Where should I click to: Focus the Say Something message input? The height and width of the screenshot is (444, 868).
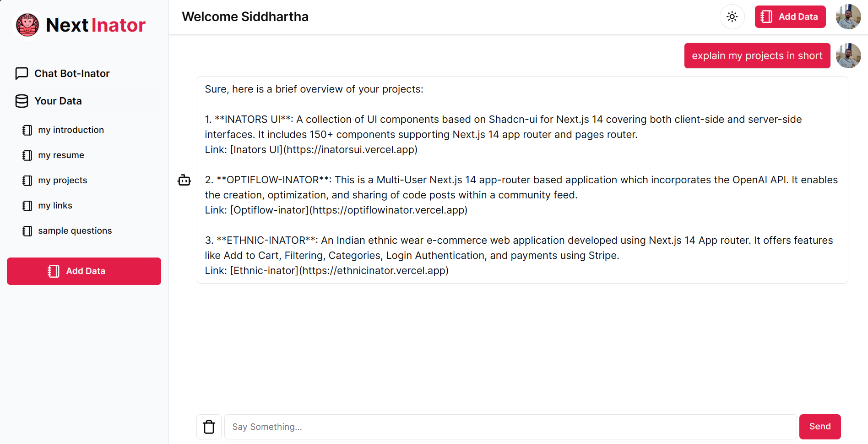(x=510, y=427)
